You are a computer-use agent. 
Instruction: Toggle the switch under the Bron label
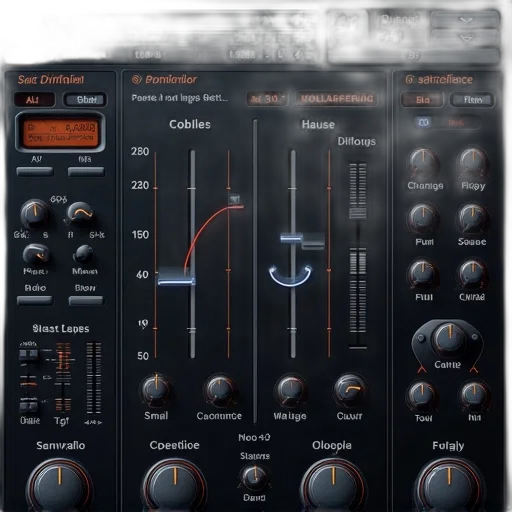point(86,301)
